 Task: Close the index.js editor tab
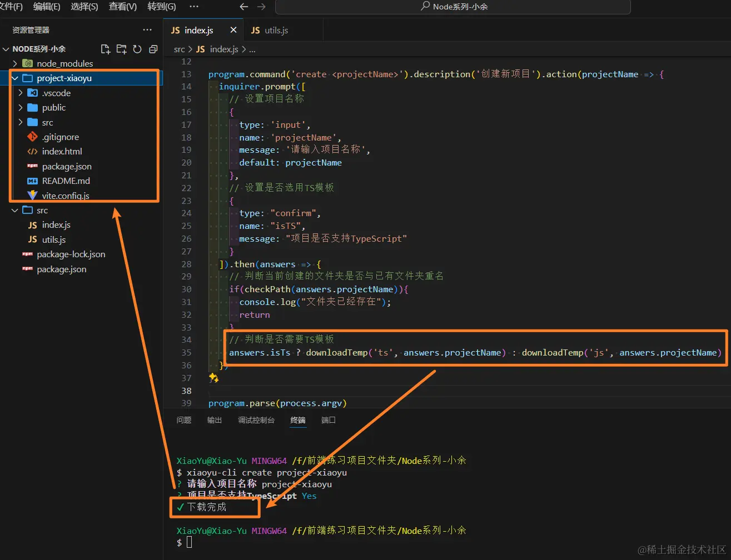pos(233,30)
